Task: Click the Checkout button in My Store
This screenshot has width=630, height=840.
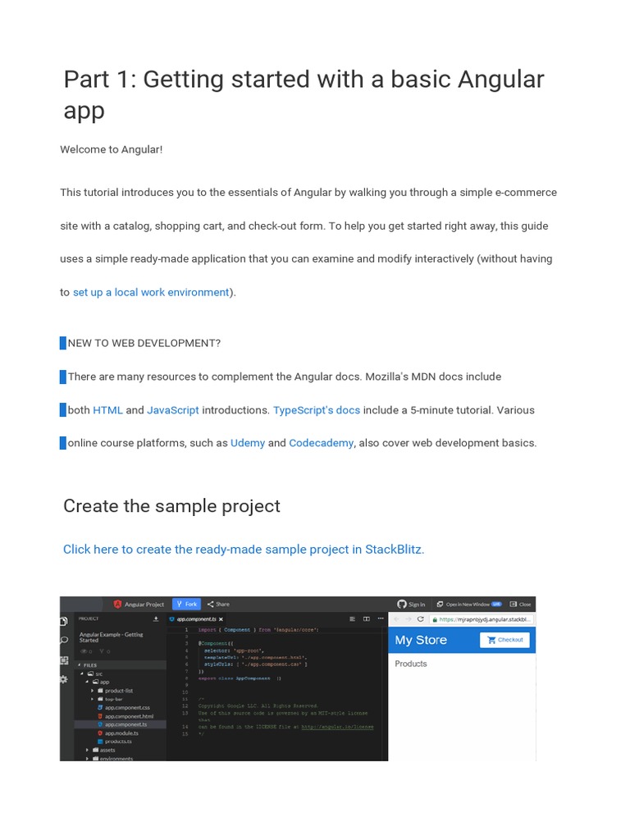Action: [x=504, y=640]
